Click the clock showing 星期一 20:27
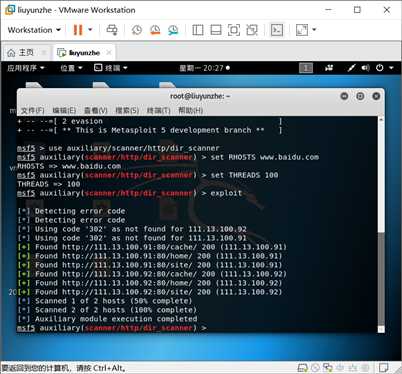 pyautogui.click(x=204, y=68)
